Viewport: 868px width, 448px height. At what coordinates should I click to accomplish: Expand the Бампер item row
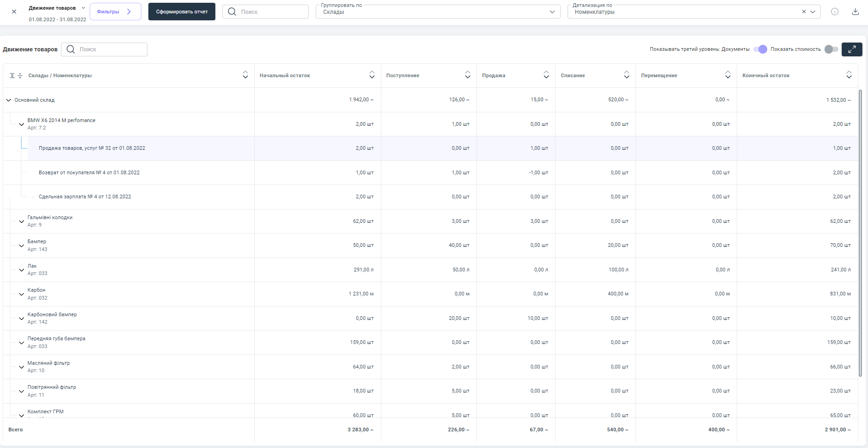click(21, 245)
